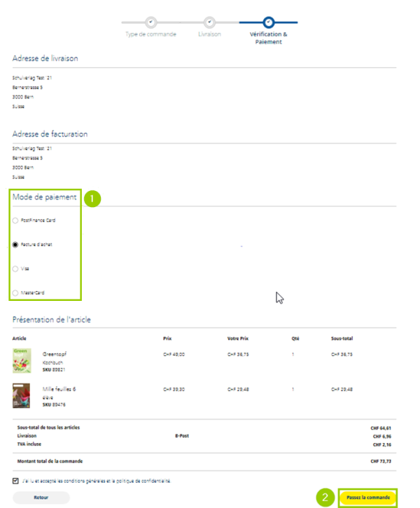Click the 'Mode de paiement' heading
This screenshot has height=508, width=420.
coord(45,197)
